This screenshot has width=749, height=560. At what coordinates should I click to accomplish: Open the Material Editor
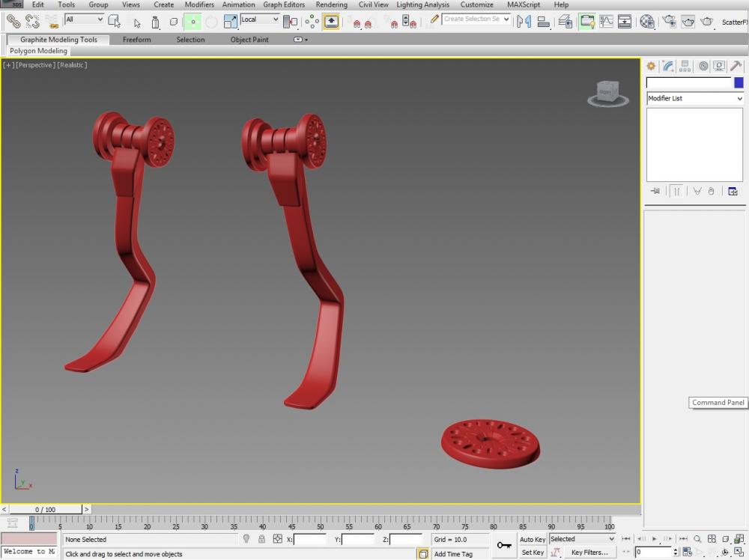tap(647, 22)
